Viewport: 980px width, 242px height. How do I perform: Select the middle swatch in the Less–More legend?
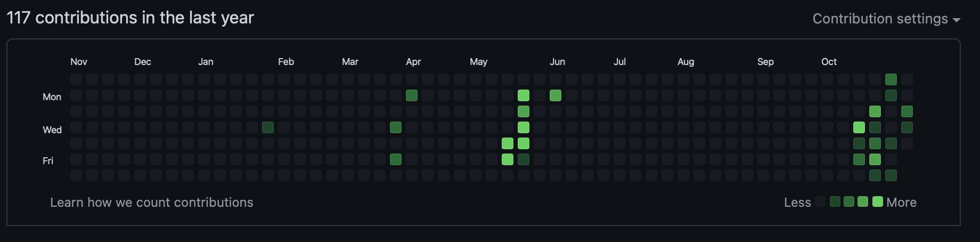tap(849, 201)
